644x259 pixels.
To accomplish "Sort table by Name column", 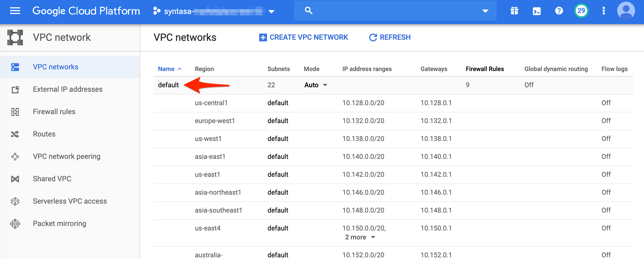I will point(166,69).
